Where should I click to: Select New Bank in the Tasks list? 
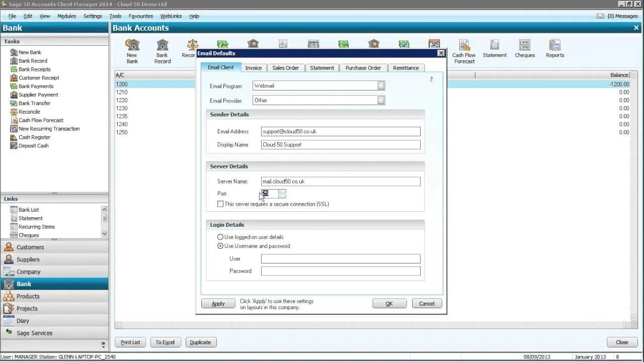30,52
